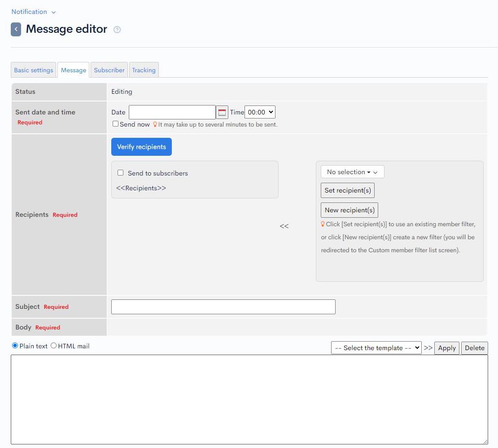Switch to the Tracking tab
The image size is (498, 448).
click(x=144, y=70)
